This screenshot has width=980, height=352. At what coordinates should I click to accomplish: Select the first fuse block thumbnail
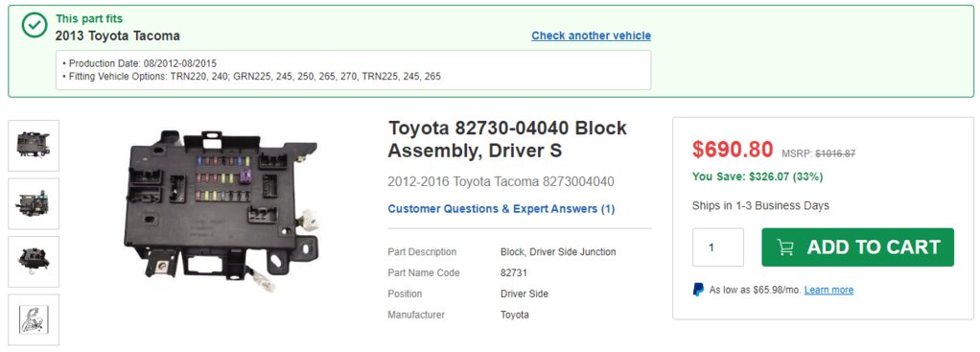pos(34,146)
